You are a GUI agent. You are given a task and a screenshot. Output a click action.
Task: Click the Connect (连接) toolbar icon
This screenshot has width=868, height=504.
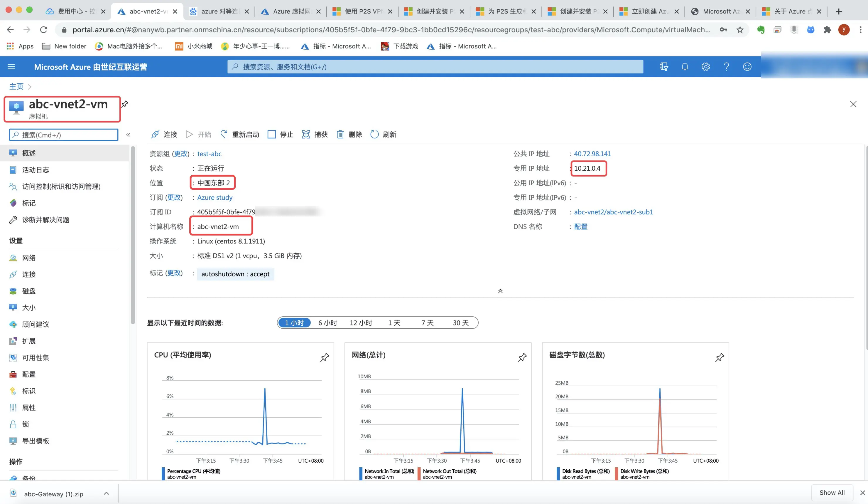(155, 135)
